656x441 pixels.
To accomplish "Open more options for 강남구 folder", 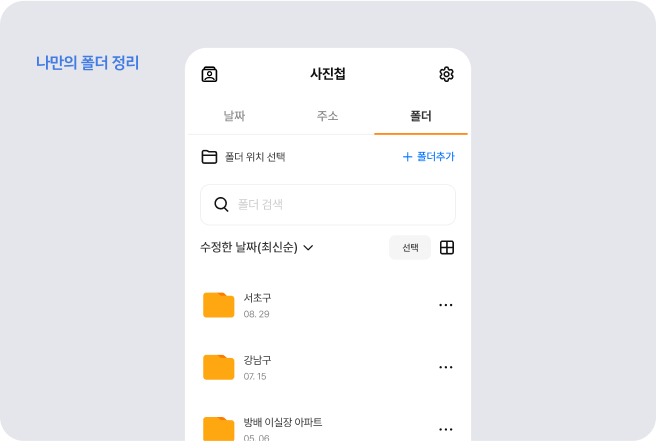I will [x=446, y=367].
